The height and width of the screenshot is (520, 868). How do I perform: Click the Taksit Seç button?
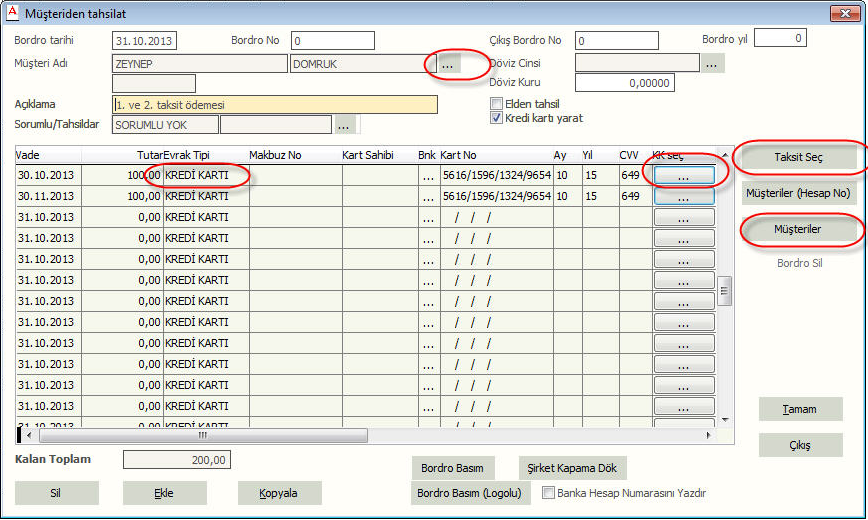(799, 158)
